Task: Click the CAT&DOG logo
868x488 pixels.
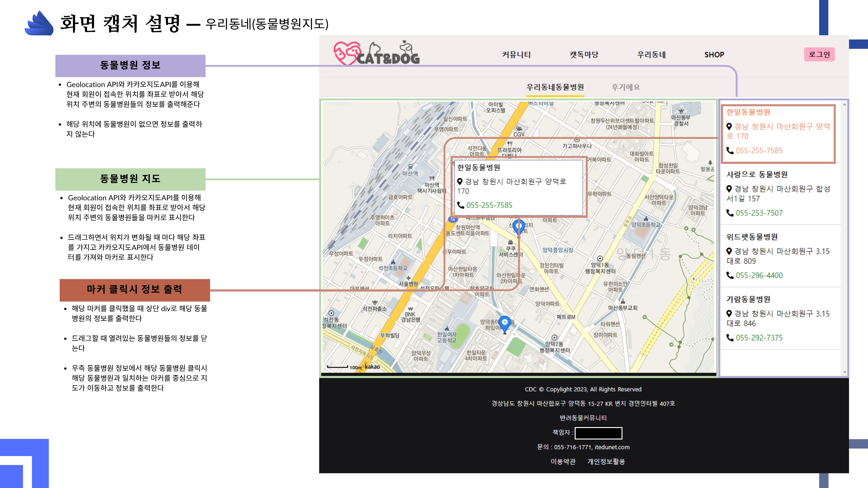Action: pos(377,54)
